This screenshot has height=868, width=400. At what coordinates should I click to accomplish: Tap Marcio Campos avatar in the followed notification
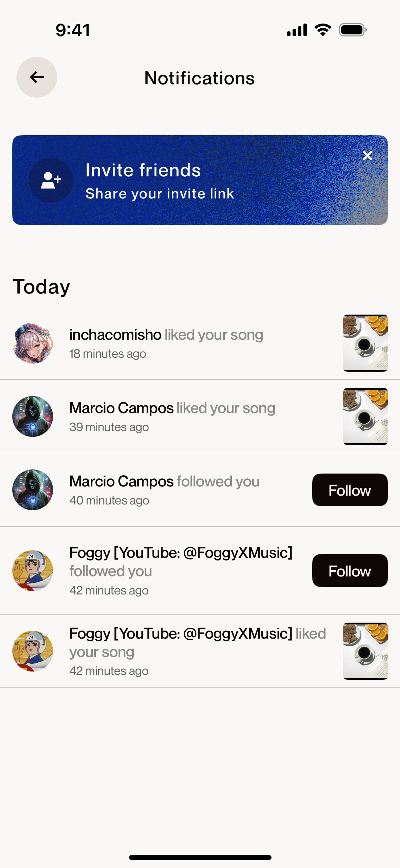pyautogui.click(x=33, y=490)
